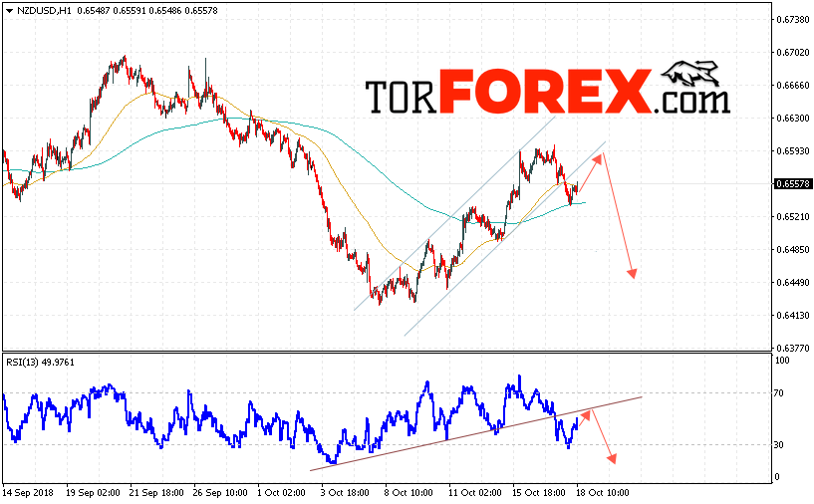
Task: Click the 18 Oct 10:00 time axis label
Action: click(603, 493)
